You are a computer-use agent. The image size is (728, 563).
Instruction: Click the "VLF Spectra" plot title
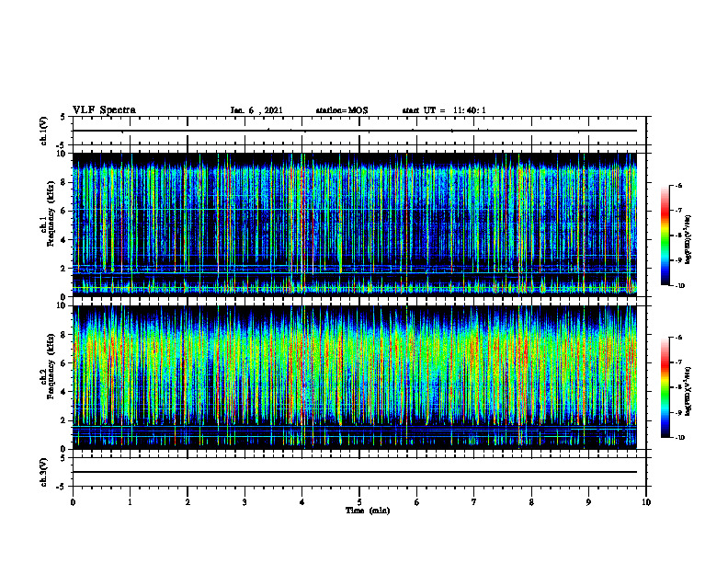coord(104,110)
